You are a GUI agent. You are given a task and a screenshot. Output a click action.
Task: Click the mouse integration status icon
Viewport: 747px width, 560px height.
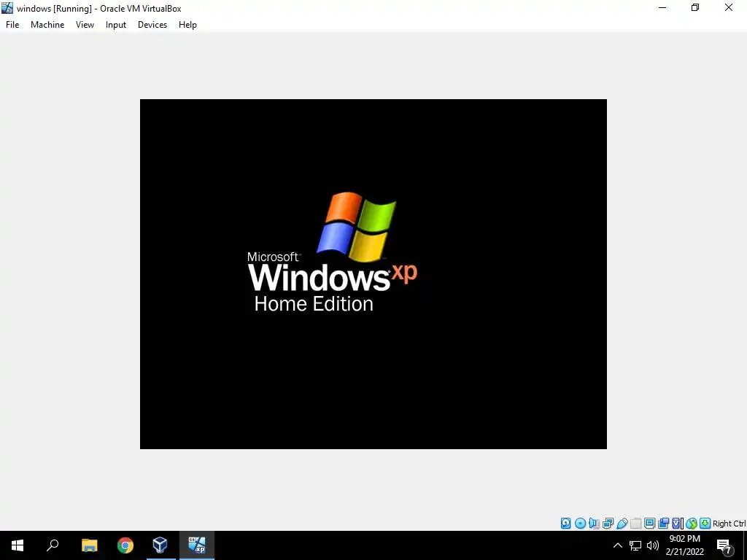[x=692, y=524]
